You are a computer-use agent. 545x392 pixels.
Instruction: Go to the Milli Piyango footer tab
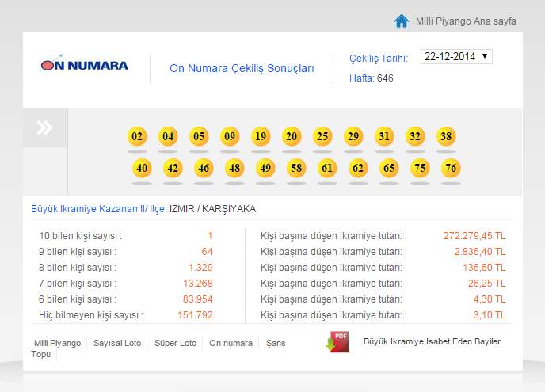pyautogui.click(x=57, y=343)
